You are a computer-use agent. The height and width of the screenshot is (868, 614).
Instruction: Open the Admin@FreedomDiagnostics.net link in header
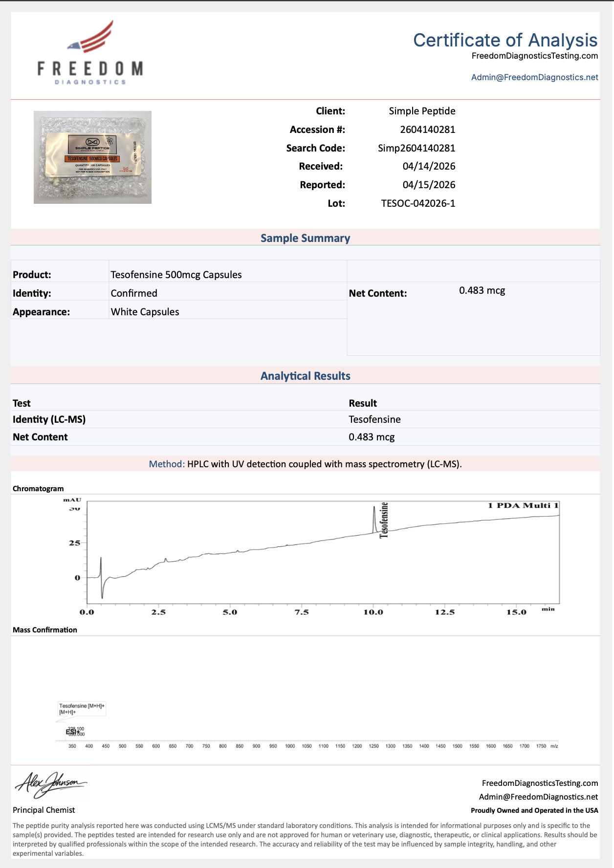(x=534, y=77)
